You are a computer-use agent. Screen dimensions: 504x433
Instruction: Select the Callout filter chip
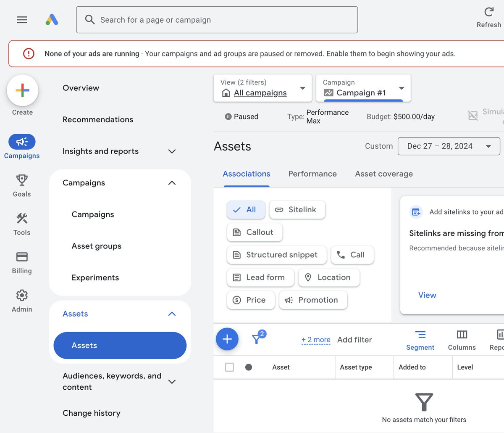(255, 232)
